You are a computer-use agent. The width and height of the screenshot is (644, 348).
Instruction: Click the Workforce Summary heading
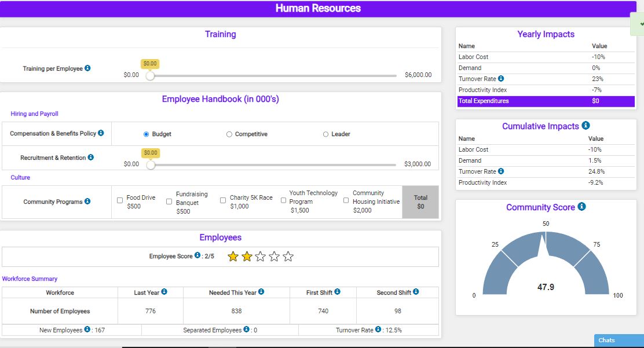coord(30,279)
